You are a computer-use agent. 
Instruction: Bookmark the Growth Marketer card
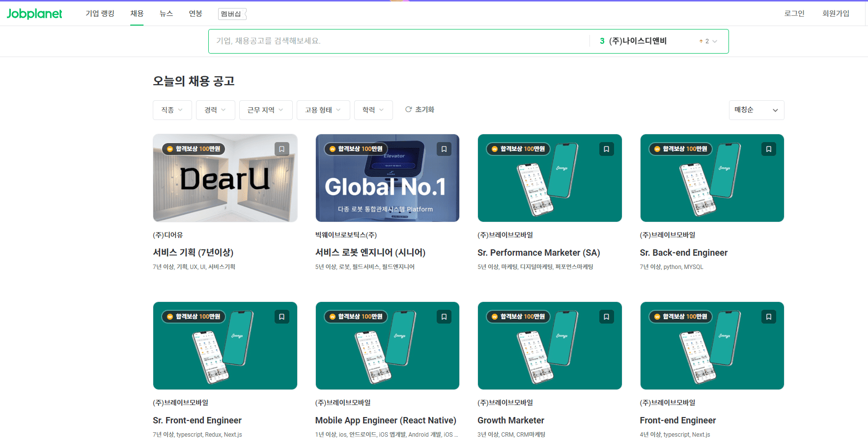coord(607,317)
